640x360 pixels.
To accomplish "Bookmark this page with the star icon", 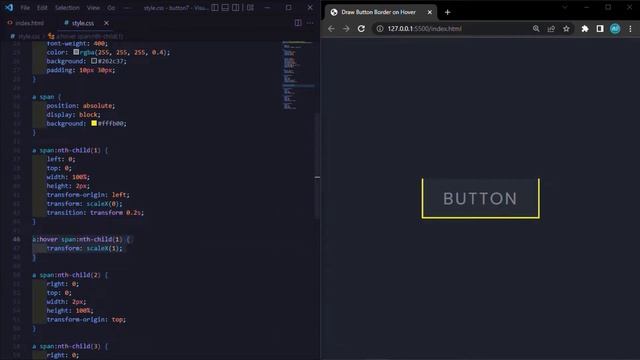I will [566, 29].
